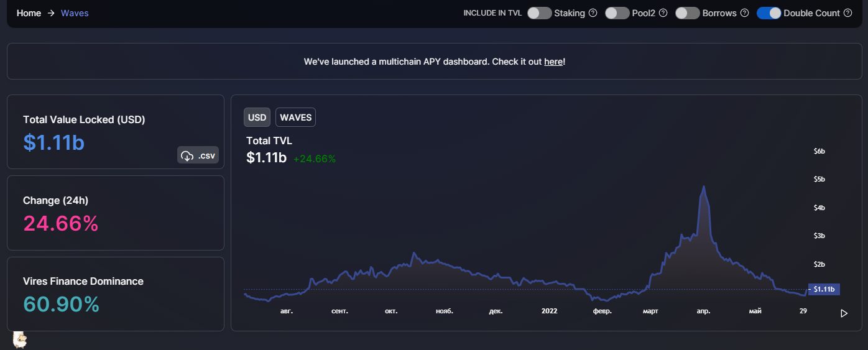Click the 2022 label on the time axis
Screen dimensions: 868x350
pyautogui.click(x=550, y=311)
